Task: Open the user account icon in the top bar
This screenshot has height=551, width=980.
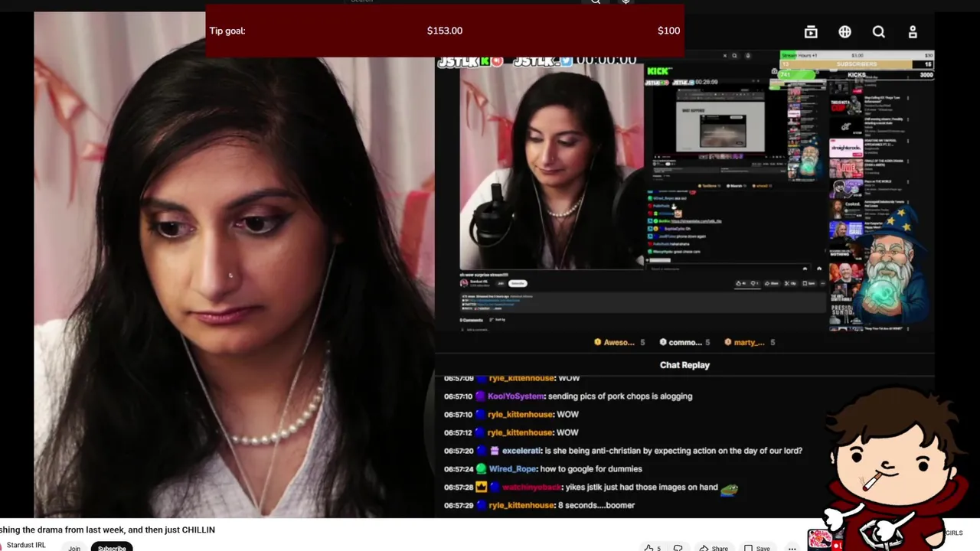Action: point(913,32)
